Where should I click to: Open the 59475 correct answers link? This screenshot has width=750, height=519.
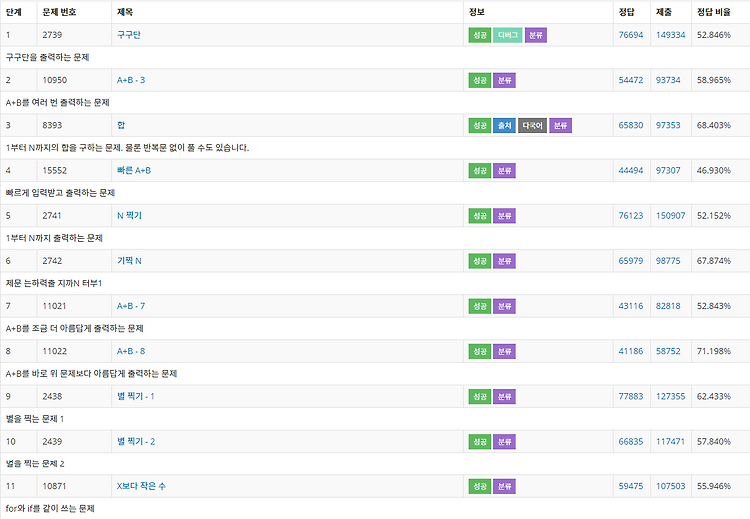[x=631, y=486]
